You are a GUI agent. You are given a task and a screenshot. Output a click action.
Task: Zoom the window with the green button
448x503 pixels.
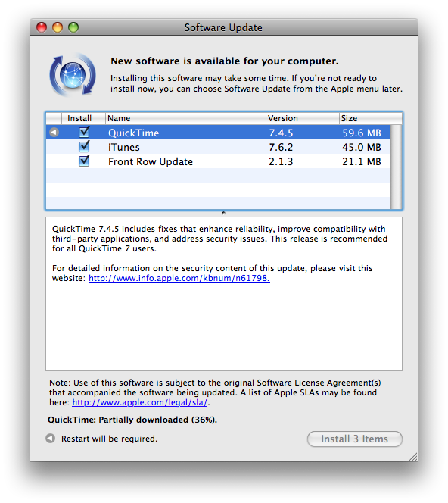73,27
